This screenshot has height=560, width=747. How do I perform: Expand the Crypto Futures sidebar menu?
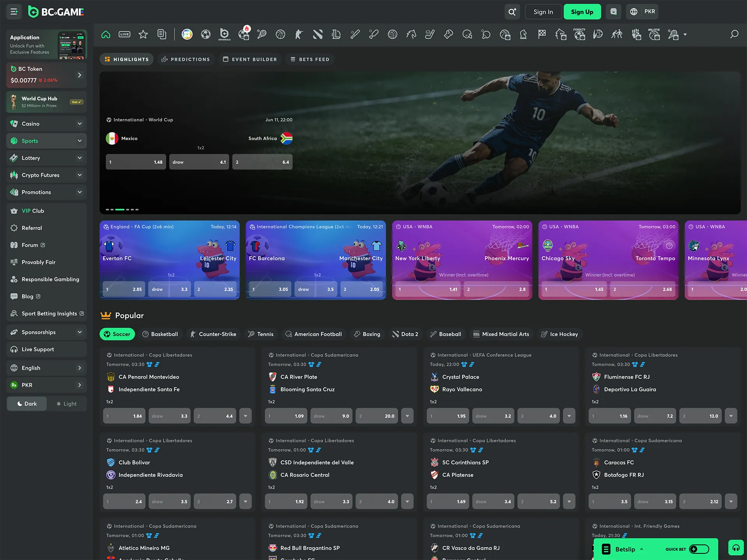(x=46, y=175)
